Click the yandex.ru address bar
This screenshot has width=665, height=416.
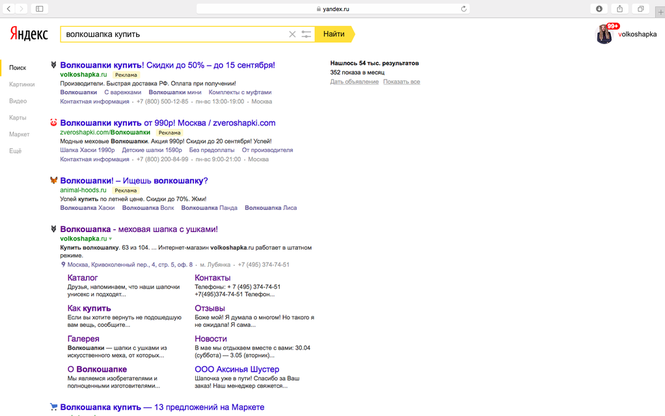pyautogui.click(x=333, y=8)
